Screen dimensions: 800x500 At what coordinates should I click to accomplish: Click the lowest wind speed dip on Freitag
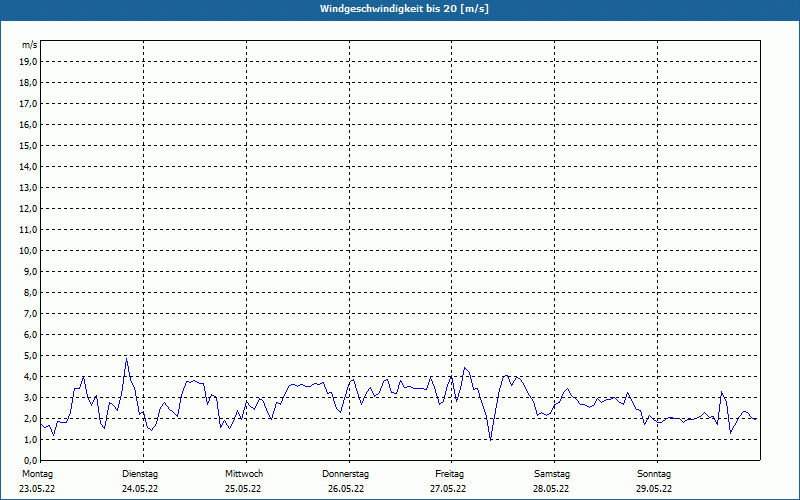(x=491, y=439)
